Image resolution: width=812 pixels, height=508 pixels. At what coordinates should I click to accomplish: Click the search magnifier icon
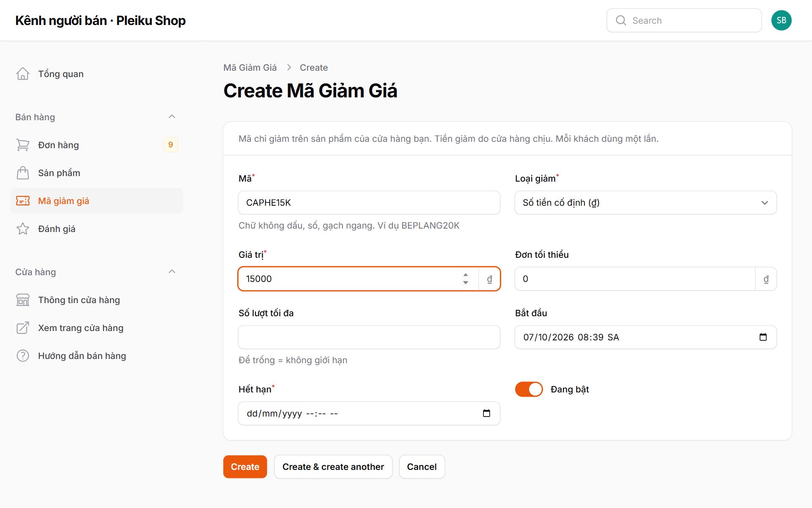pyautogui.click(x=621, y=20)
